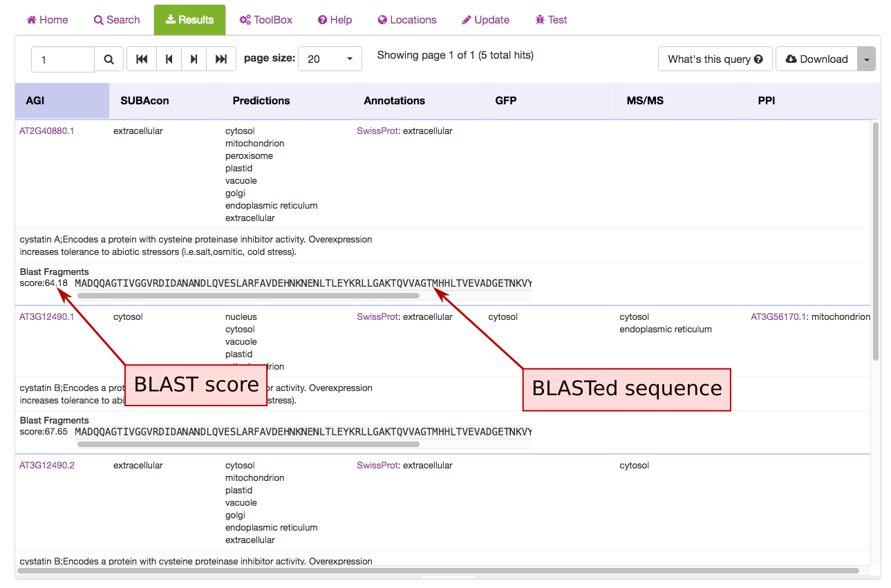
Task: Click the magnifier search icon button
Action: [x=109, y=59]
